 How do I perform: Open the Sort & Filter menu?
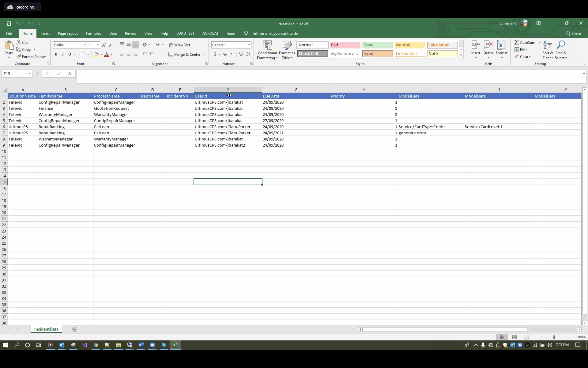coord(548,50)
